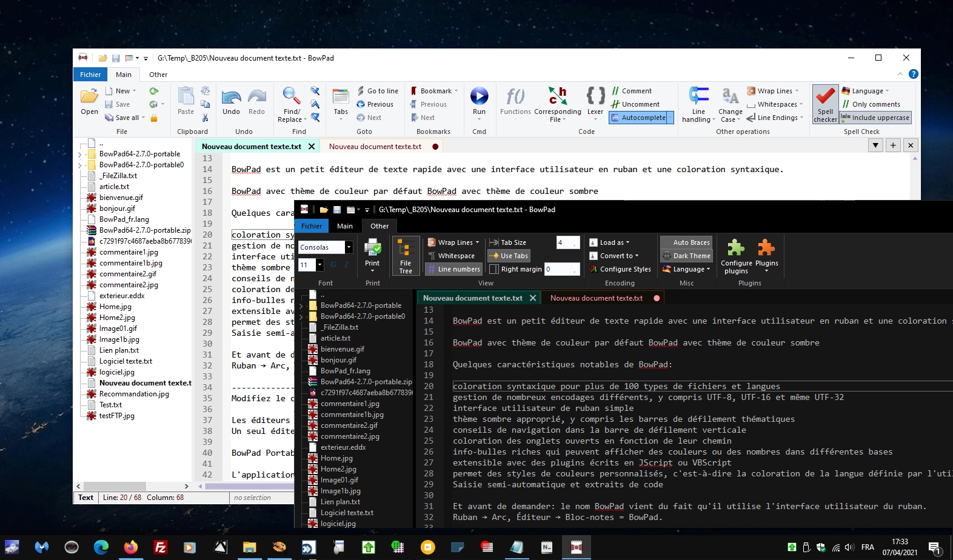Click Previous in the Goto group
The image size is (953, 560).
pos(375,104)
